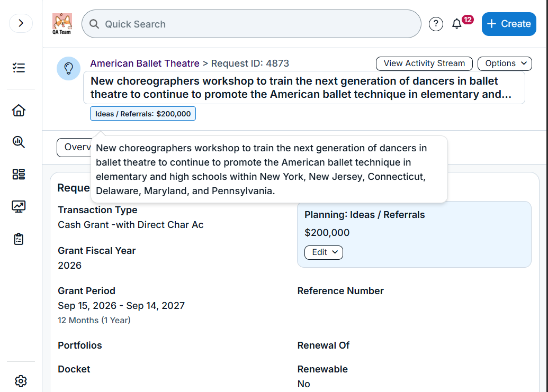Open the reports presentation chart icon
The image size is (548, 392).
pos(19,207)
